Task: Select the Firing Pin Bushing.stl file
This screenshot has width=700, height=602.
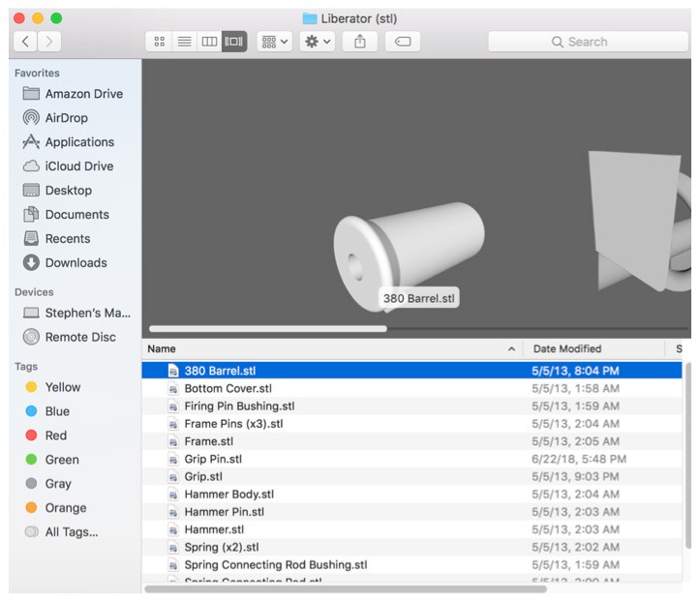Action: [411, 406]
